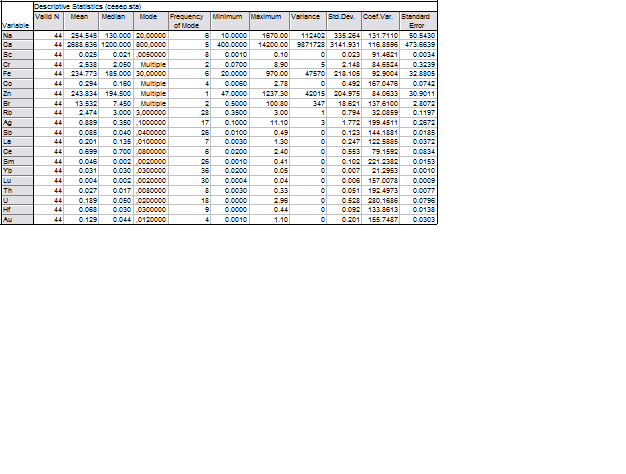The height and width of the screenshot is (474, 626).
Task: Select the Ag row header
Action: coord(17,122)
